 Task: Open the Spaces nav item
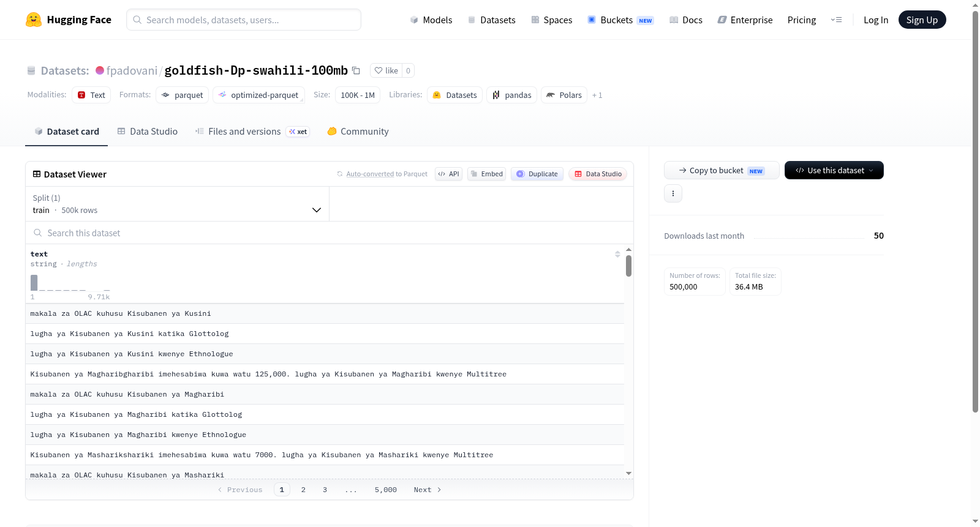click(x=551, y=20)
